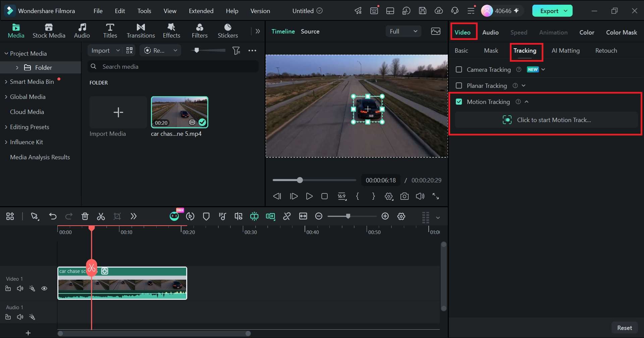
Task: Click the split scissors icon in timeline toolbar
Action: coord(101,217)
